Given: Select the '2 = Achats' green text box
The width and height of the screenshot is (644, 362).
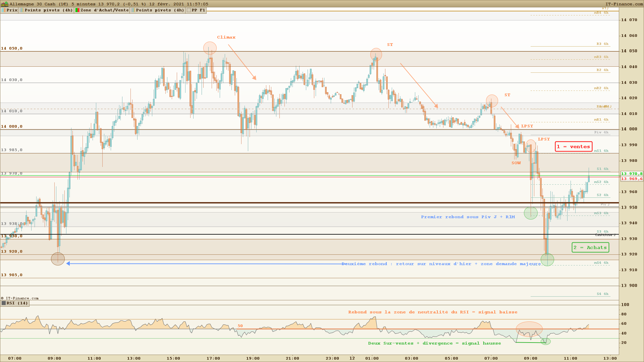Looking at the screenshot, I should click(x=590, y=248).
